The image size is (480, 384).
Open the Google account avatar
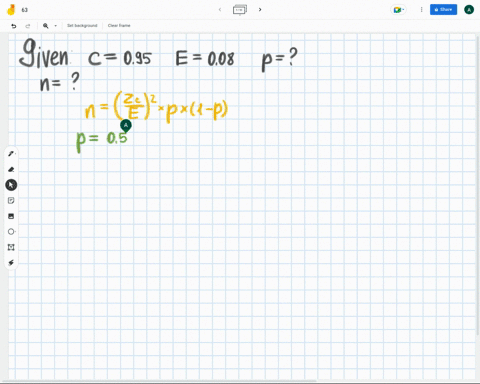click(469, 10)
